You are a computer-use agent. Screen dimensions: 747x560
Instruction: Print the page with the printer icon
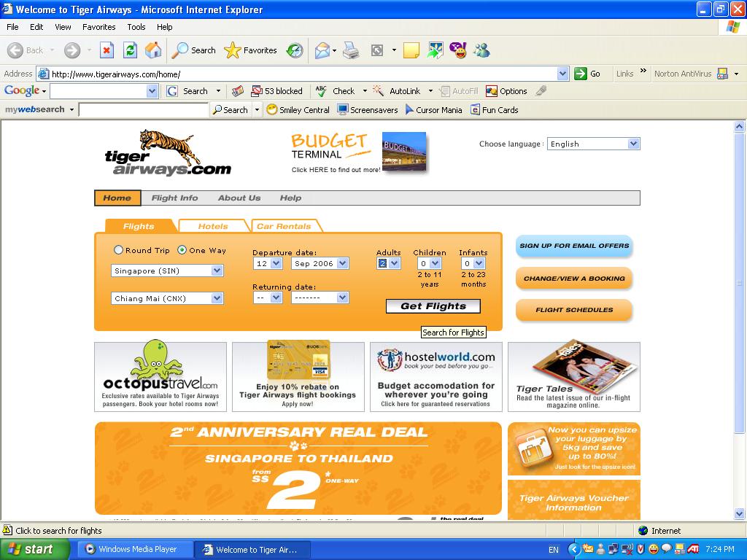point(351,50)
